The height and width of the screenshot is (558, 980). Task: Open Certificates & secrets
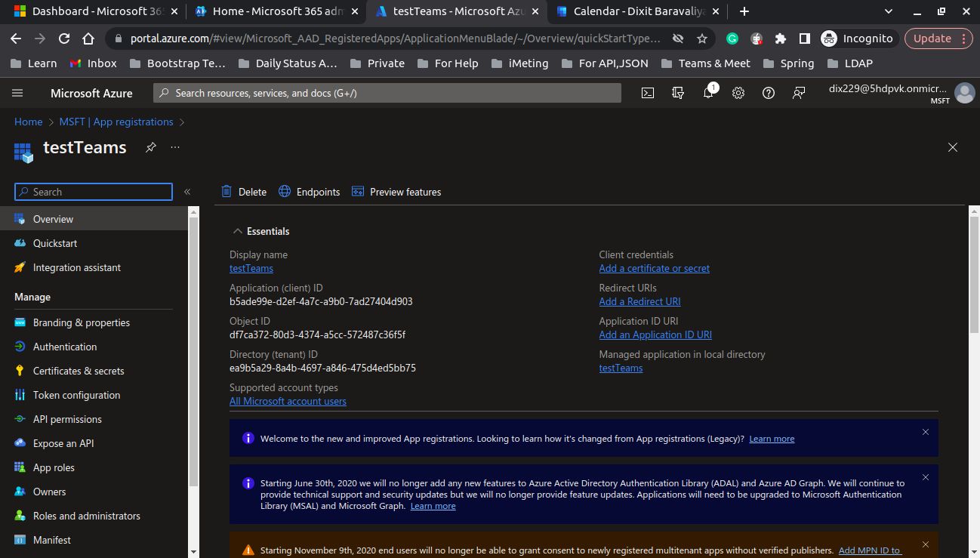pos(94,371)
